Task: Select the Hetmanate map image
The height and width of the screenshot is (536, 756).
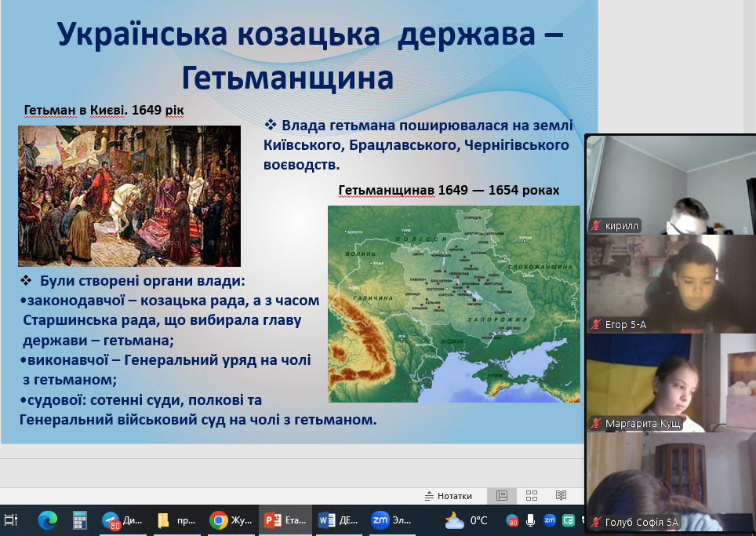Action: pos(454,304)
